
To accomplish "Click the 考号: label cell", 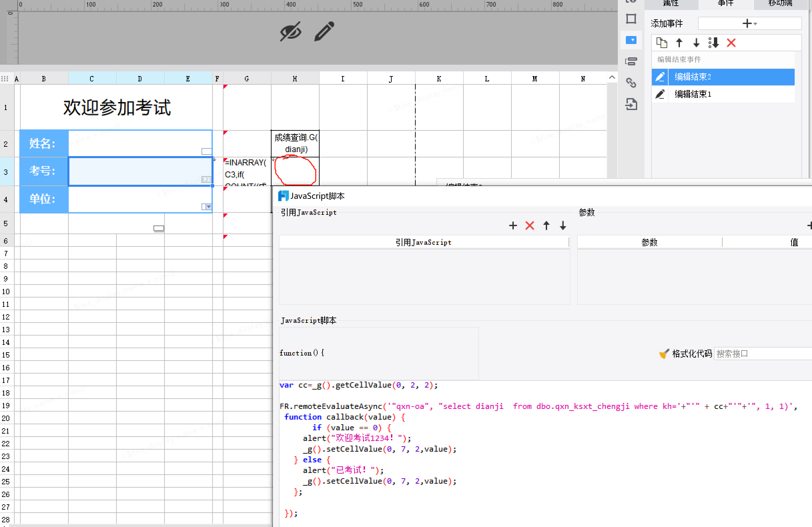I will [x=44, y=171].
